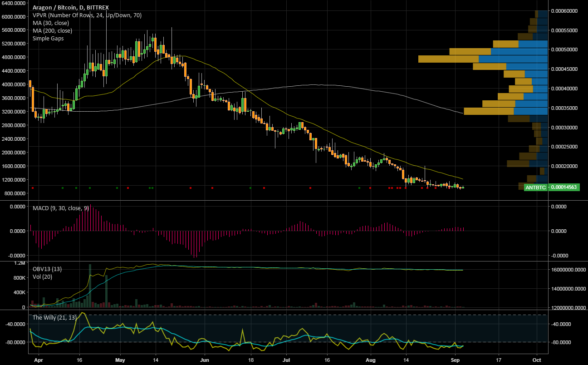Click the 2400.0000 price scale label
The width and height of the screenshot is (588, 365).
[13, 139]
